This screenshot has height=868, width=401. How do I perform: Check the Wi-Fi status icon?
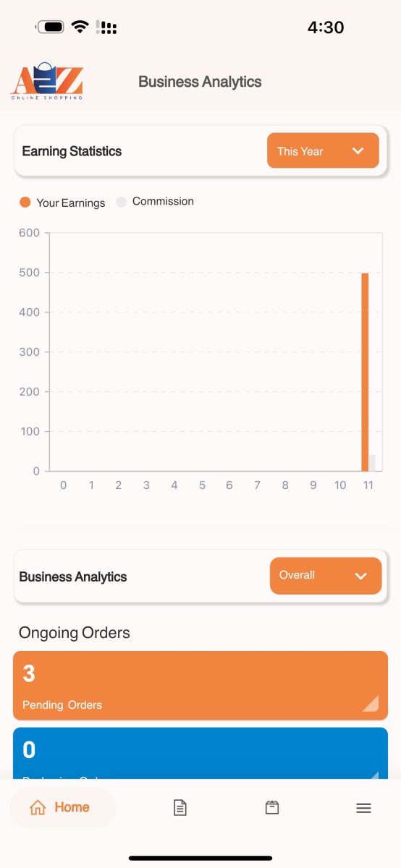pyautogui.click(x=80, y=27)
